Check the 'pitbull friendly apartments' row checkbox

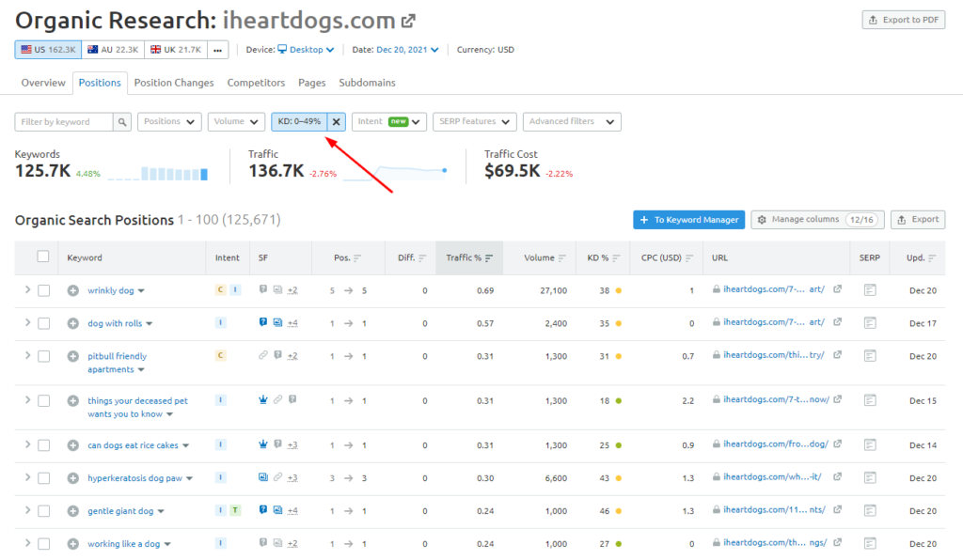[x=43, y=356]
